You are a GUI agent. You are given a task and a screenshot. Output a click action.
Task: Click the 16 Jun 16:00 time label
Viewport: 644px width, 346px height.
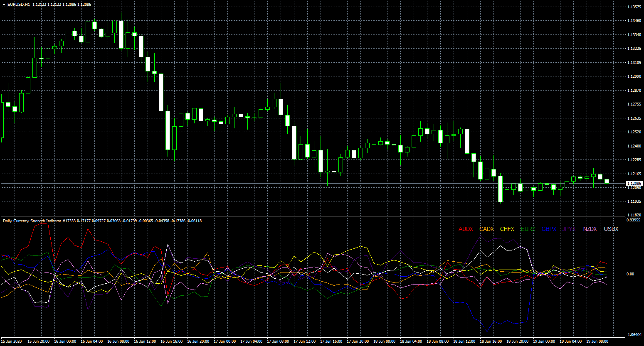point(172,341)
